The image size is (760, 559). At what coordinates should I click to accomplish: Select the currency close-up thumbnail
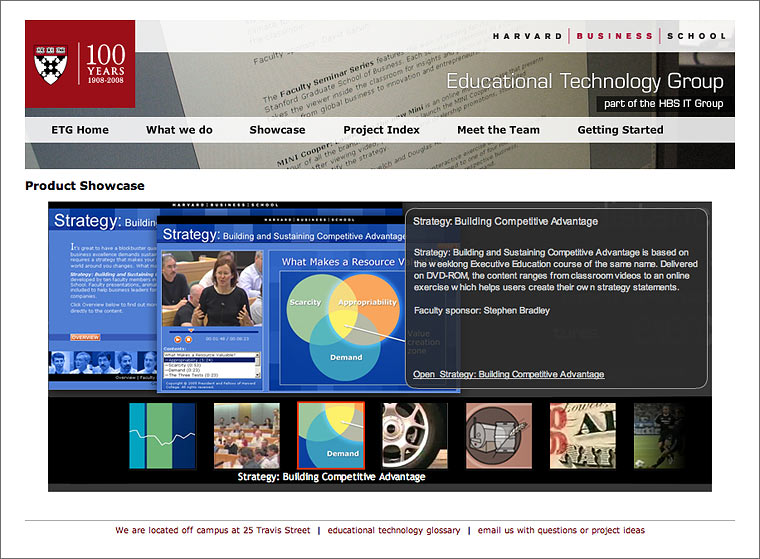pyautogui.click(x=583, y=436)
